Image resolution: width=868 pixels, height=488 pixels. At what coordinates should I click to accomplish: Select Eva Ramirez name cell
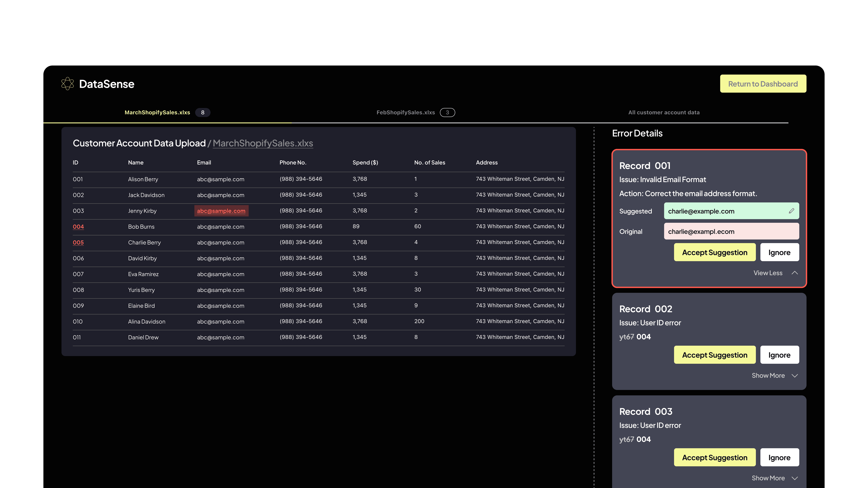(x=143, y=274)
